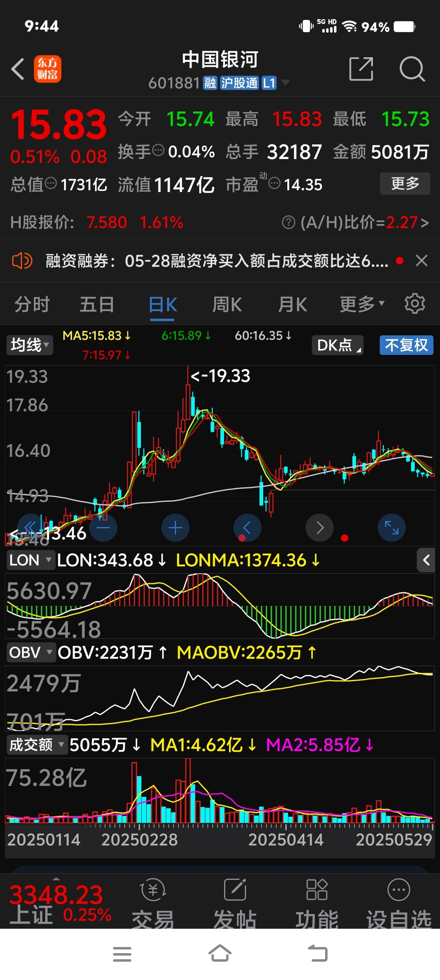Open the LON indicator dropdown
This screenshot has height=980, width=440.
[30, 560]
